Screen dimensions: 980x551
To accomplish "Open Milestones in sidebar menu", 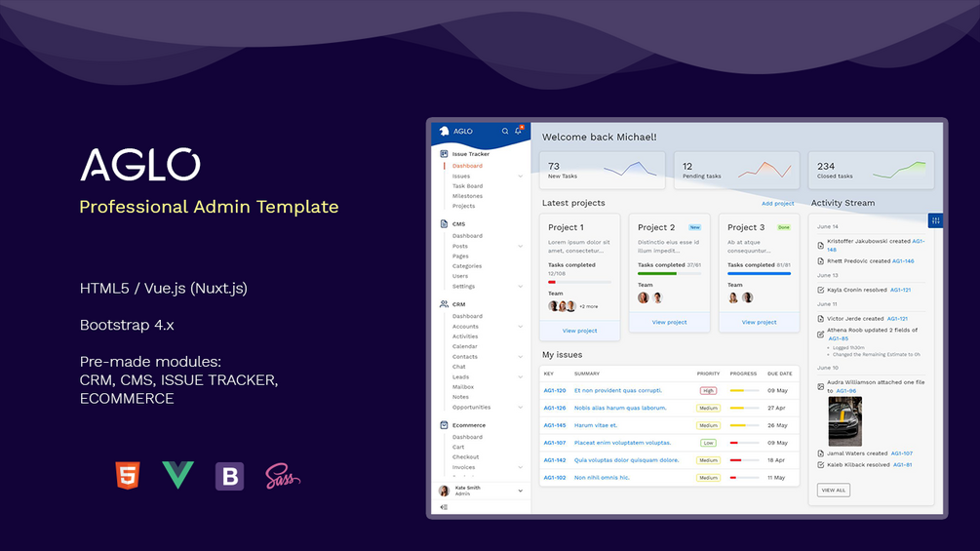I will [x=467, y=196].
